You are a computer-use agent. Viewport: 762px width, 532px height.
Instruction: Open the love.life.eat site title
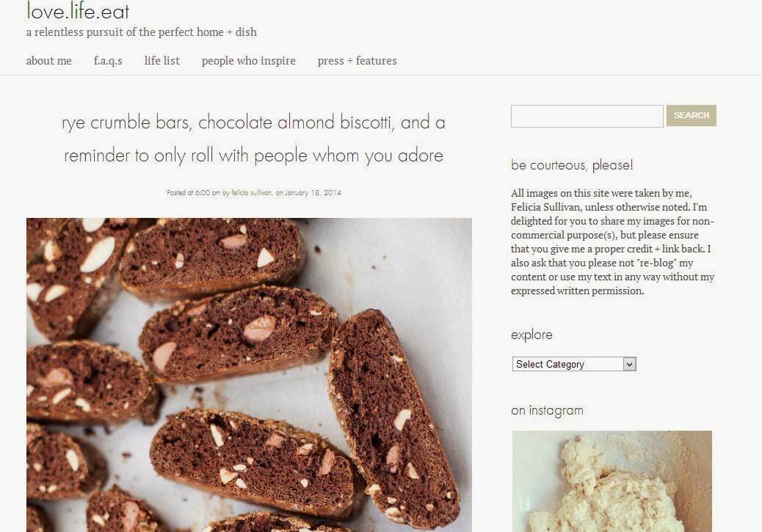point(78,11)
